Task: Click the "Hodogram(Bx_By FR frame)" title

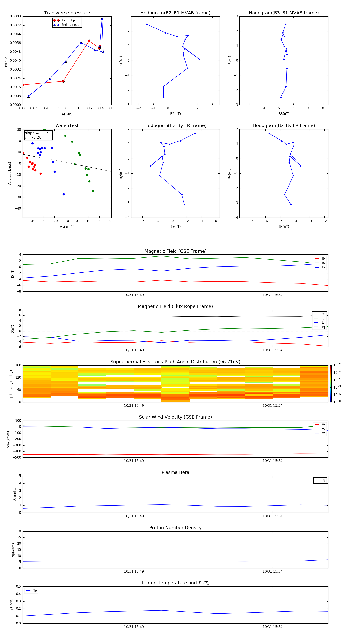Action: pos(284,125)
